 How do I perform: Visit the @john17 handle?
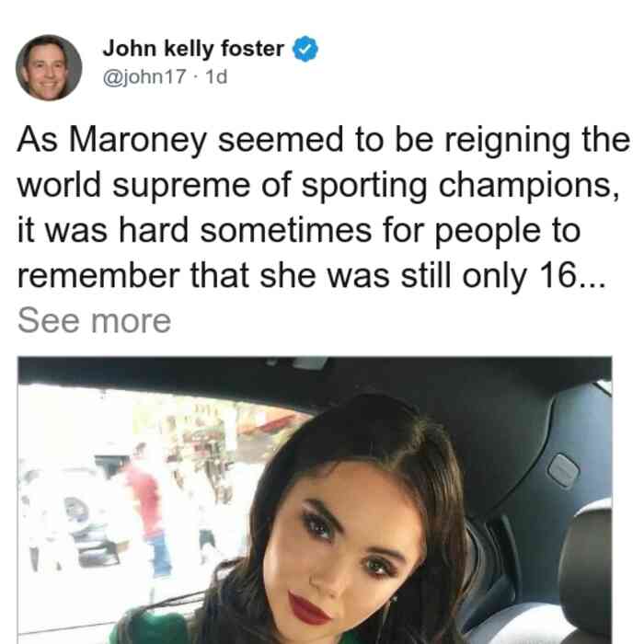(144, 76)
